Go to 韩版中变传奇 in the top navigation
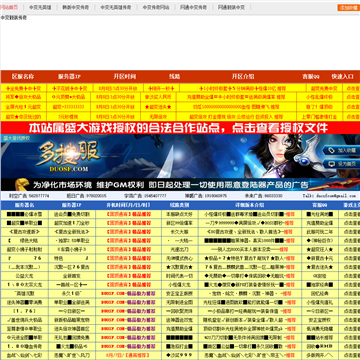The image size is (360, 360). click(76, 7)
